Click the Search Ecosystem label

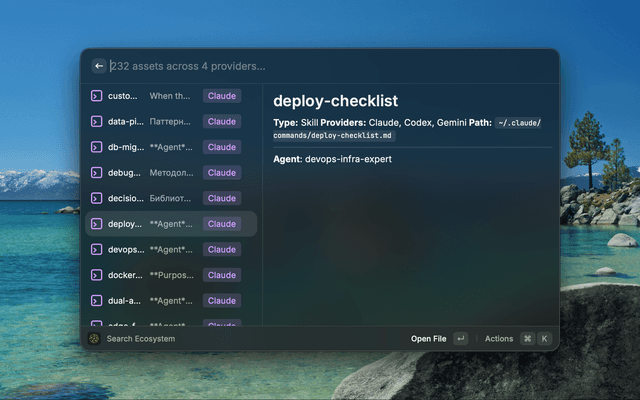[141, 339]
